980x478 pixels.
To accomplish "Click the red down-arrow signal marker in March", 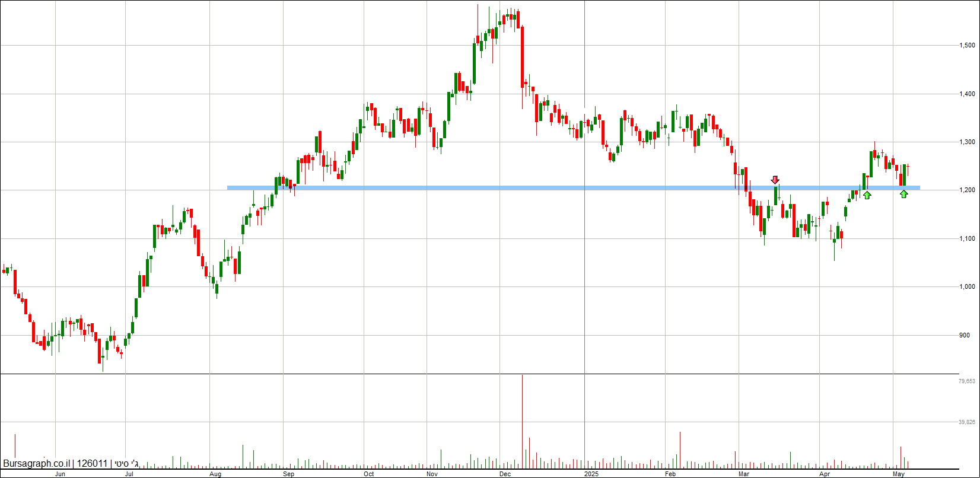I will click(x=775, y=180).
